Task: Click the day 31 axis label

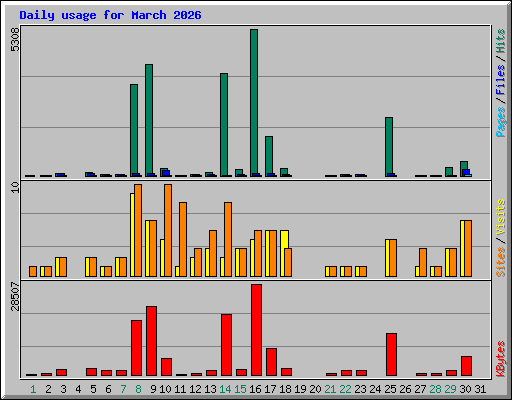Action: (x=480, y=389)
